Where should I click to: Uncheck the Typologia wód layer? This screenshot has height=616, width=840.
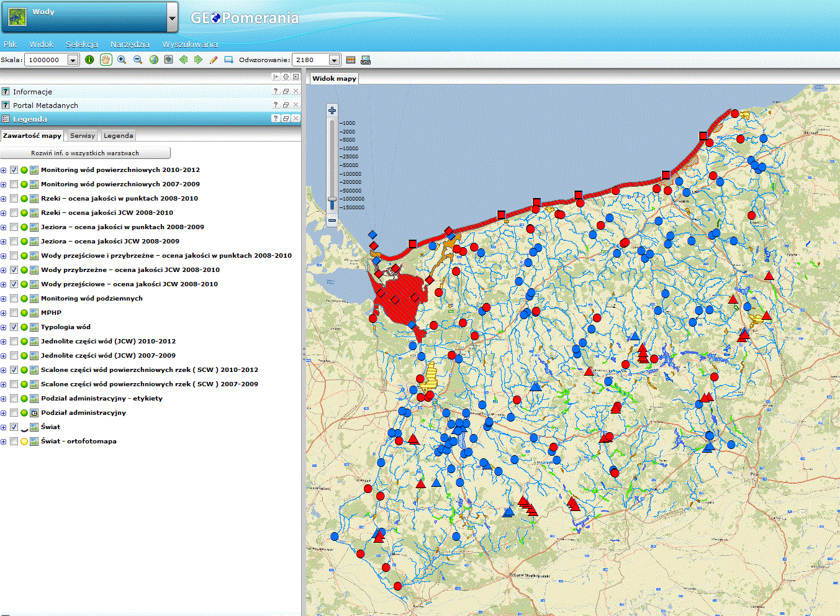[14, 327]
